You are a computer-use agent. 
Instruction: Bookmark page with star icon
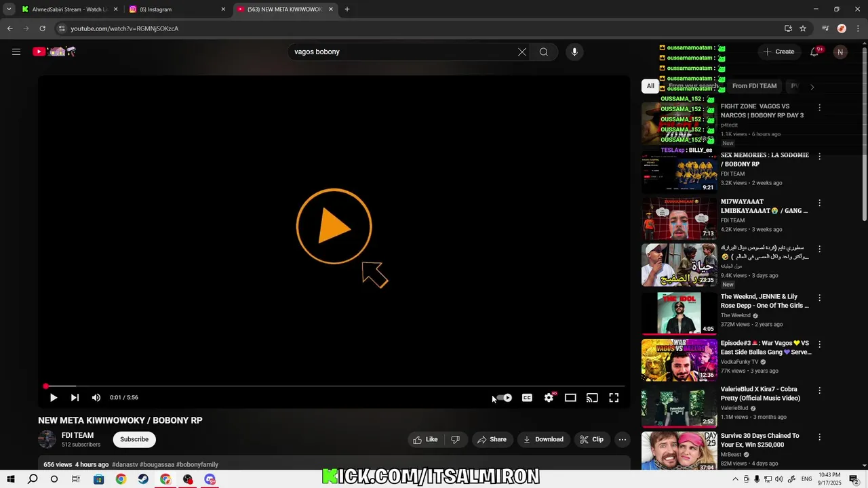coord(803,28)
